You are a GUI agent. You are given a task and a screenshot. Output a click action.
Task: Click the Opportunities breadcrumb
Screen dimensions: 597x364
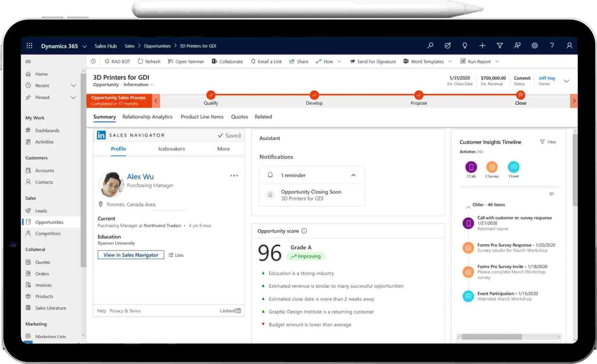tap(157, 46)
